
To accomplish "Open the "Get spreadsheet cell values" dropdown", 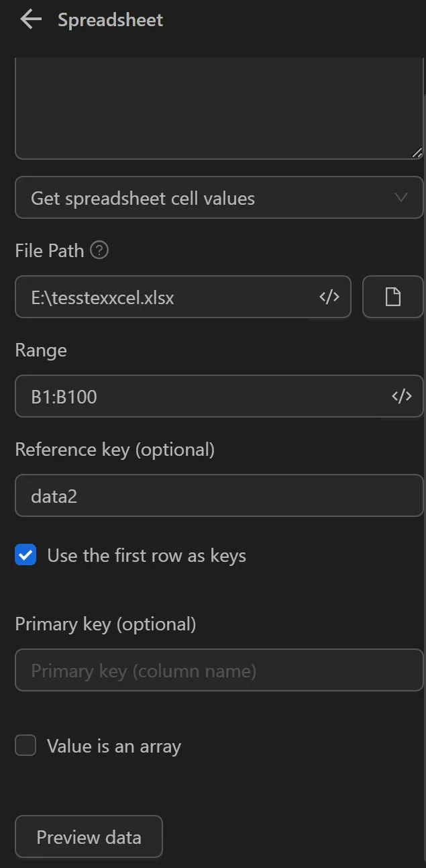I will [201, 198].
